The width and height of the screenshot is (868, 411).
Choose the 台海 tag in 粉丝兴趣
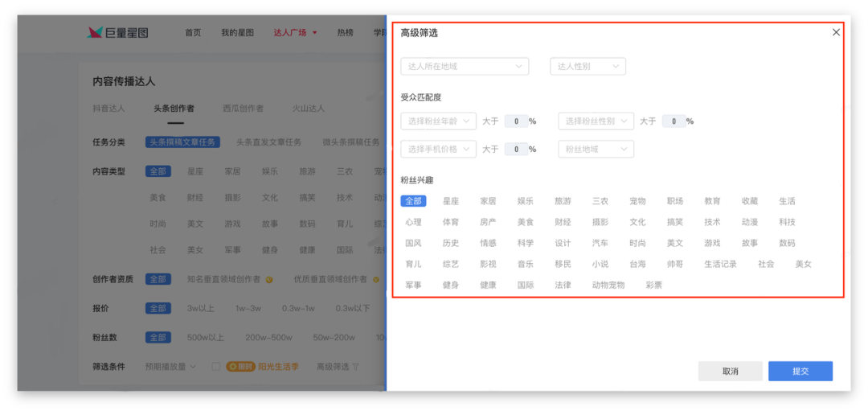tap(637, 264)
